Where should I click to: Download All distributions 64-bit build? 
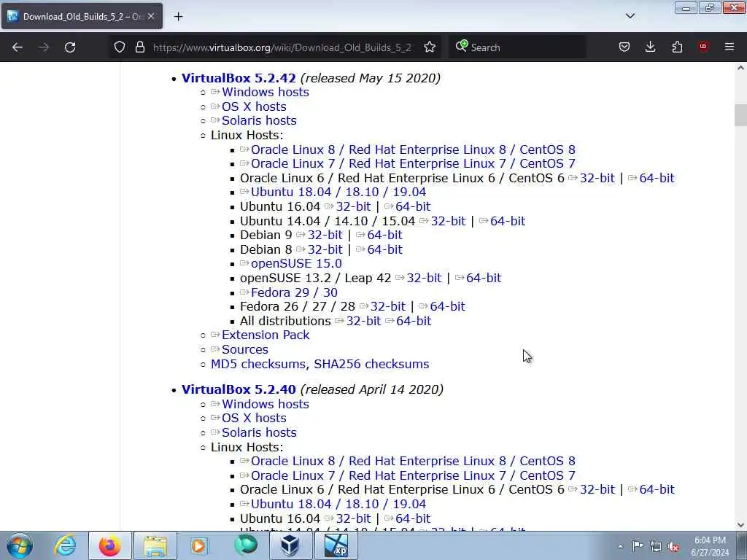[414, 321]
